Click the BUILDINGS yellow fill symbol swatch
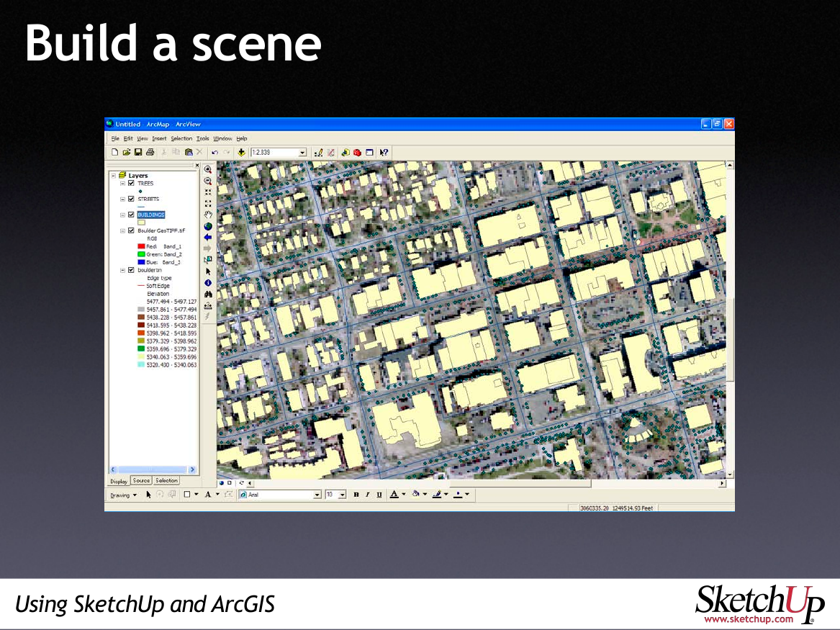The image size is (840, 630). pyautogui.click(x=141, y=222)
